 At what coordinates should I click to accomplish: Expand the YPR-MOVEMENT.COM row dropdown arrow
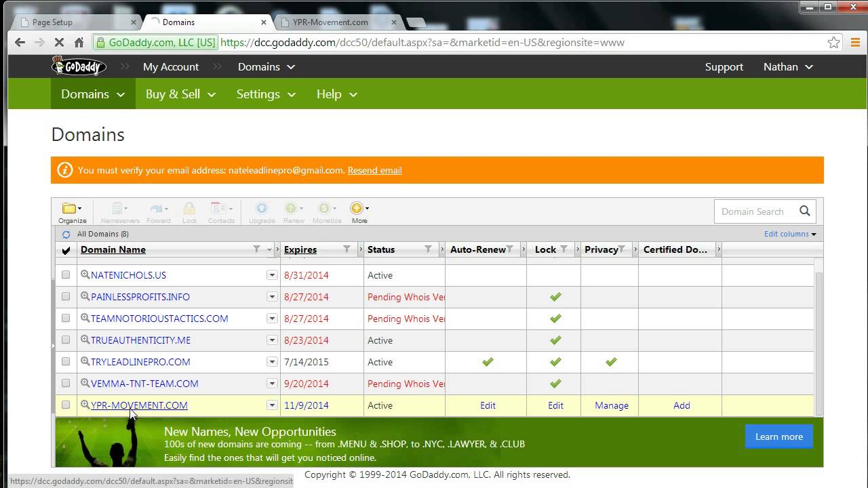pyautogui.click(x=272, y=405)
